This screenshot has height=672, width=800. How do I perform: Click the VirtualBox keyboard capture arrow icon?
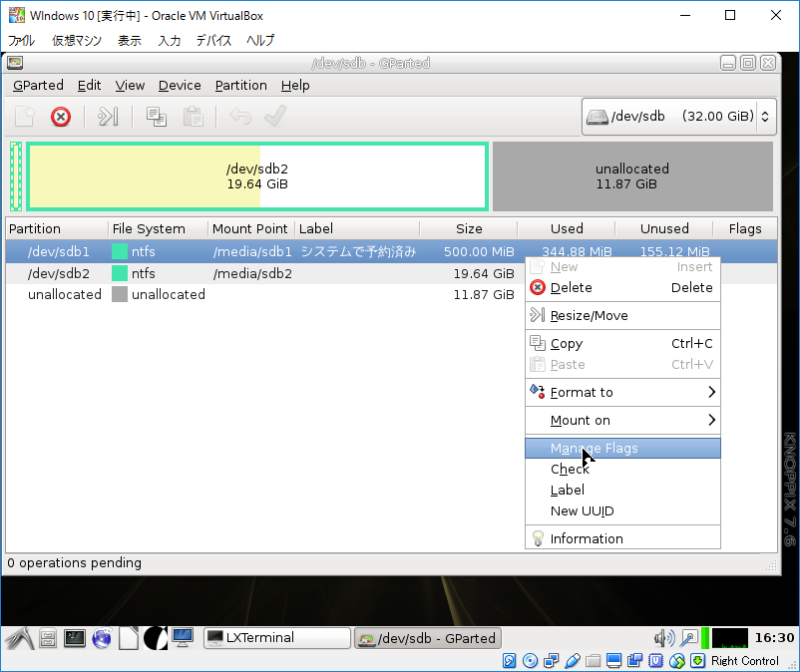[697, 661]
